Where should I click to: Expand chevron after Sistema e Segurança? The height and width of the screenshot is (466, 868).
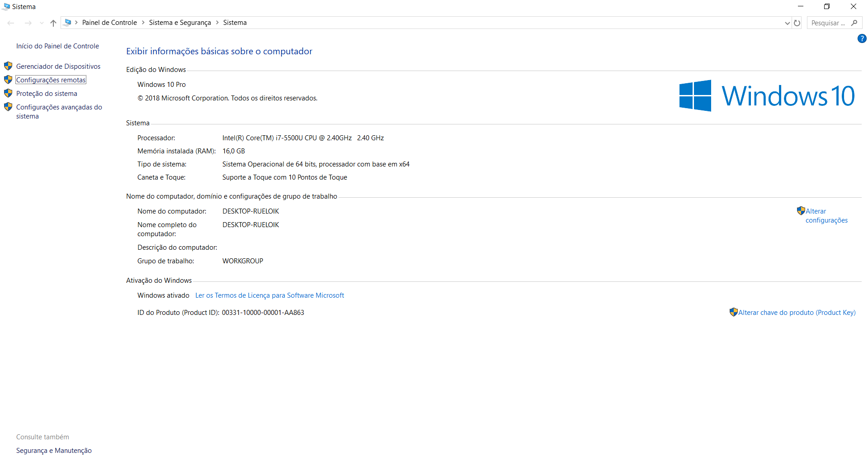217,23
